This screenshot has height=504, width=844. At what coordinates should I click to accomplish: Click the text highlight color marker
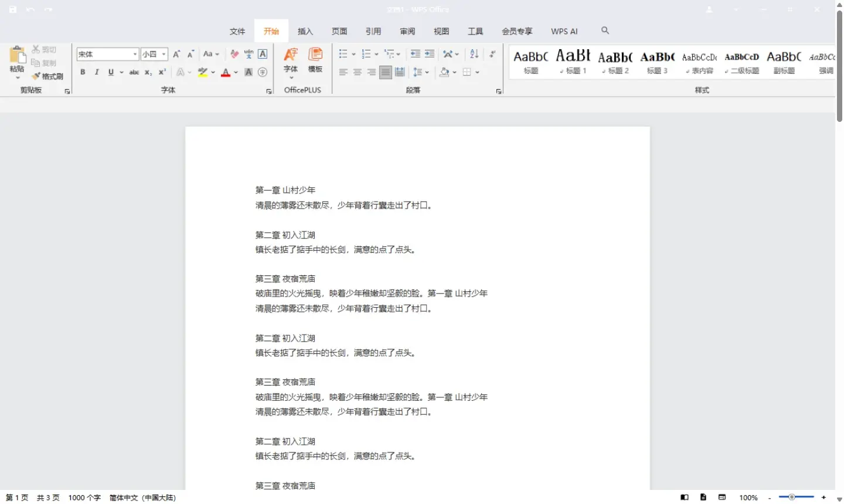pos(203,72)
